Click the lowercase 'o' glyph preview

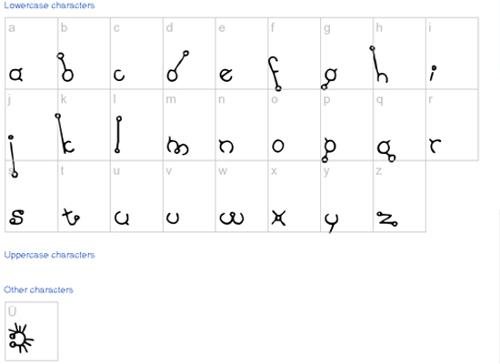tap(278, 146)
